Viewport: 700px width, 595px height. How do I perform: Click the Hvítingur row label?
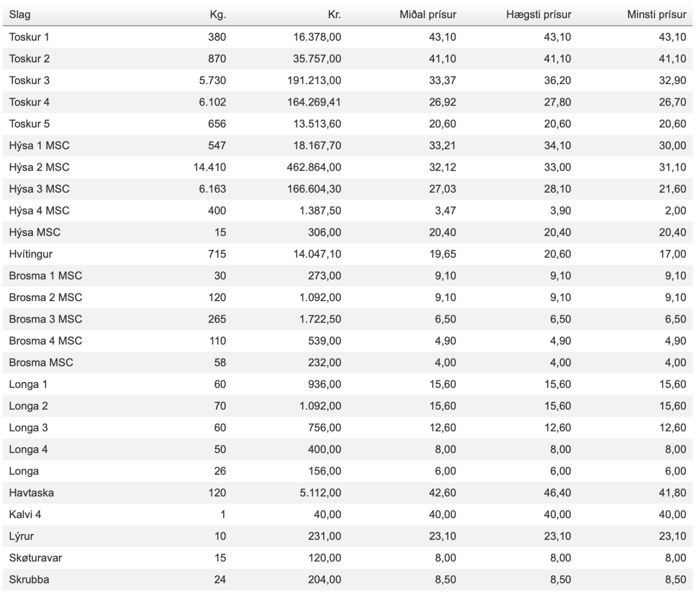[31, 254]
